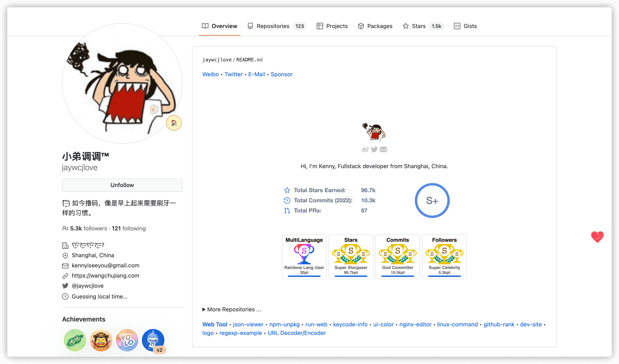The image size is (619, 364).
Task: Expand the More Repositories section
Action: [231, 309]
